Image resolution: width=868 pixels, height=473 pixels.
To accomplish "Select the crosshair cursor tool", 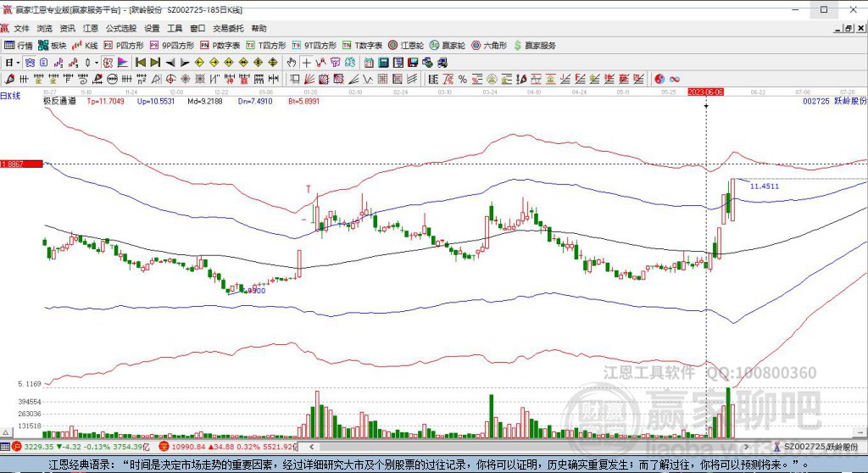I will click(306, 63).
